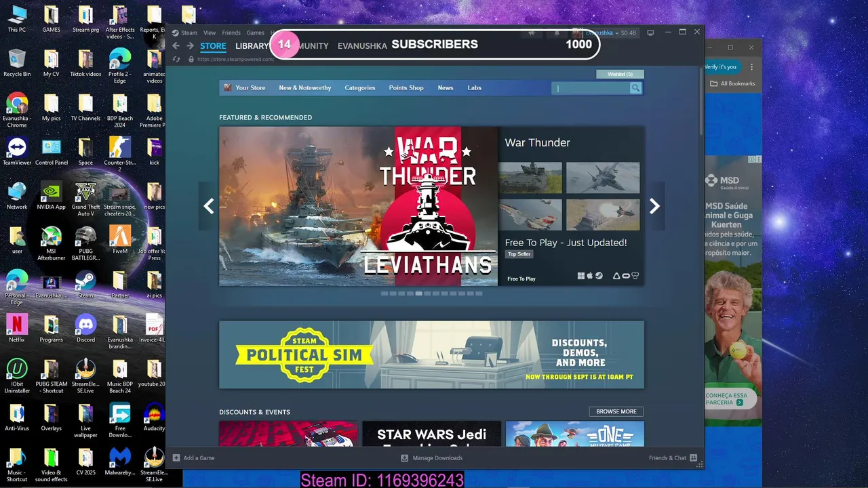The height and width of the screenshot is (488, 868).
Task: View the War Thunder tank screenshot thumbnail
Action: [530, 178]
